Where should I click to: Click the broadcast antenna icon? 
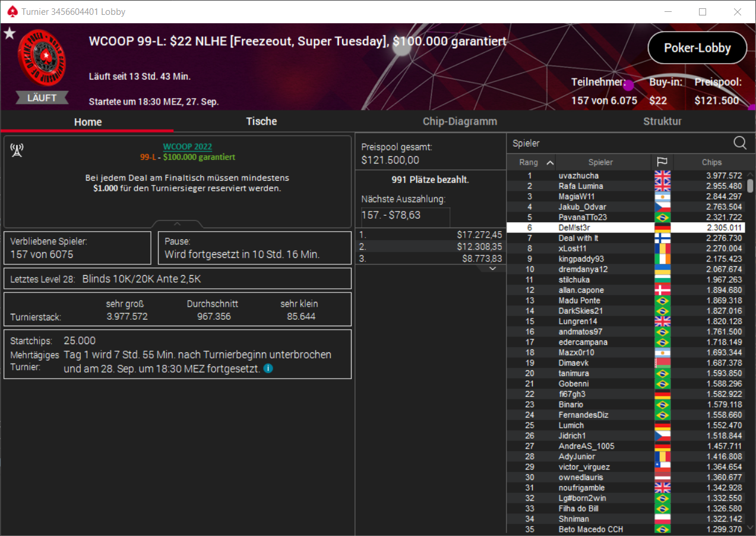17,150
